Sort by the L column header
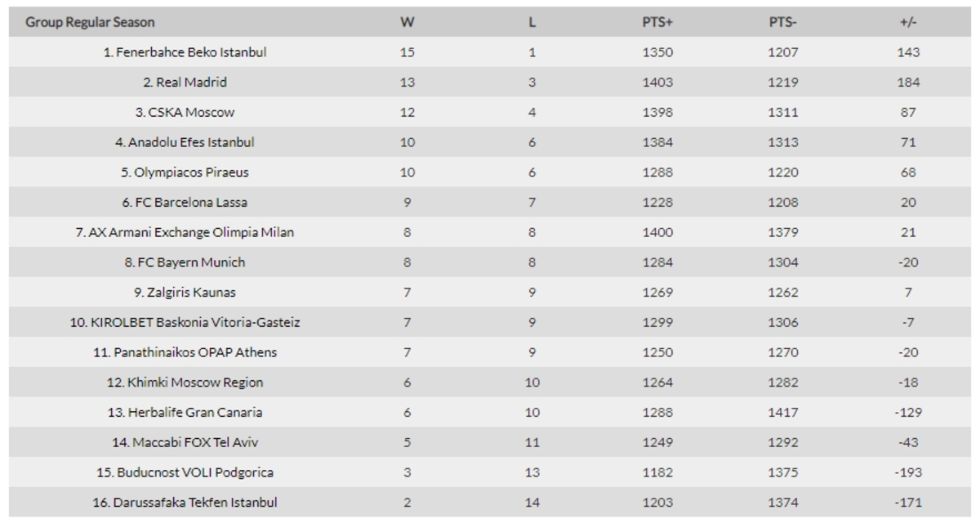Image resolution: width=980 pixels, height=528 pixels. pyautogui.click(x=532, y=22)
